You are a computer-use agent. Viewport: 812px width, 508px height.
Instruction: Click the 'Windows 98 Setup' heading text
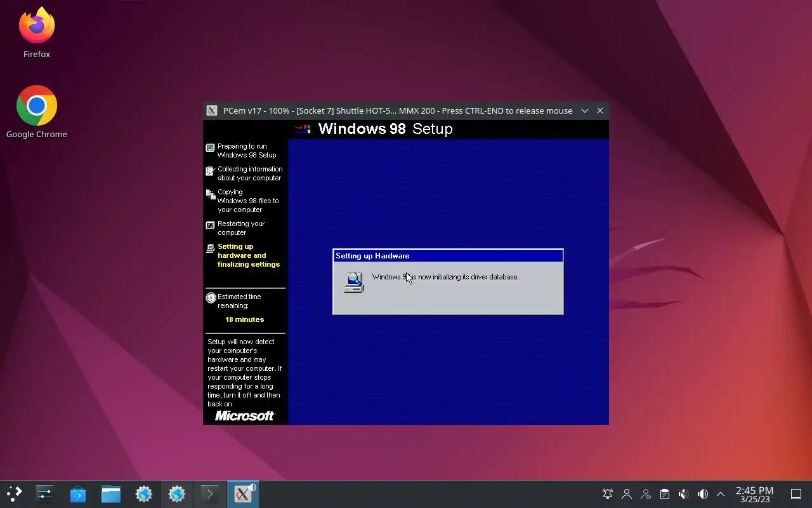point(385,129)
